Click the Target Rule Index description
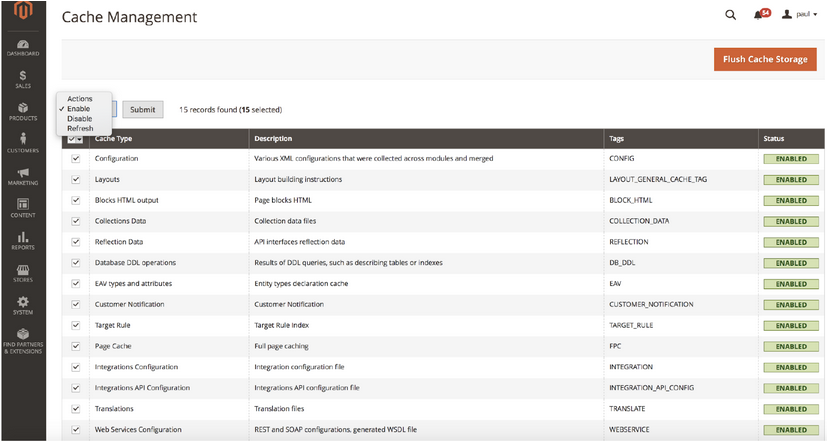This screenshot has height=441, width=827. 281,325
